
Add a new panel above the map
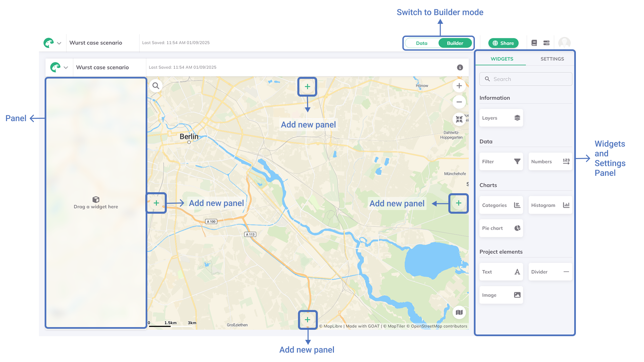coord(307,86)
